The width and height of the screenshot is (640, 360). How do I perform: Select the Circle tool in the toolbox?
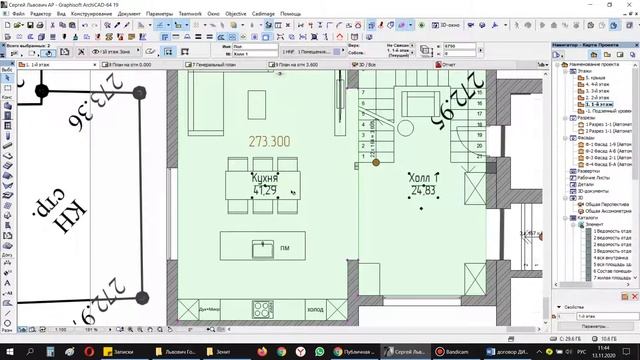click(x=7, y=323)
